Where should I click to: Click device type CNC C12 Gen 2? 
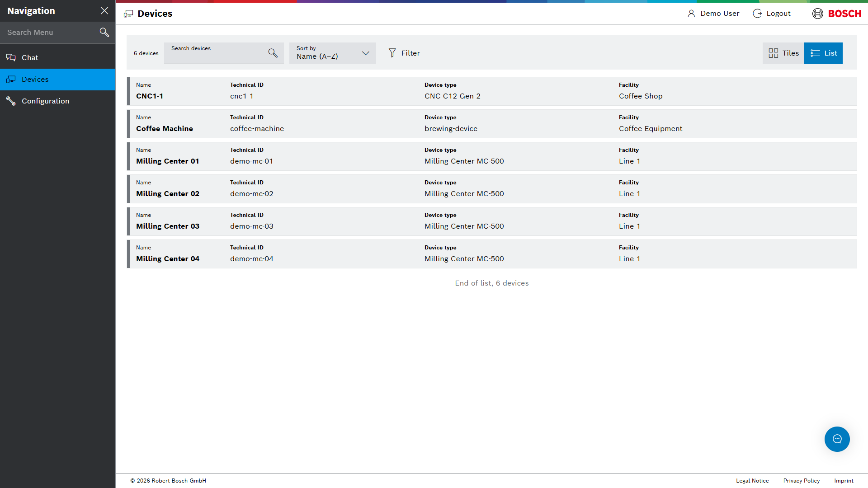pyautogui.click(x=453, y=96)
